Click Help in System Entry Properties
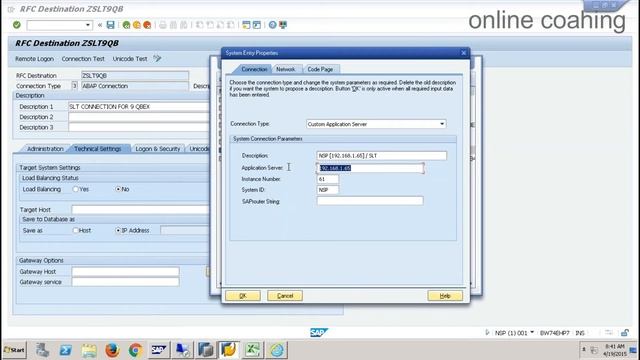 pos(445,296)
